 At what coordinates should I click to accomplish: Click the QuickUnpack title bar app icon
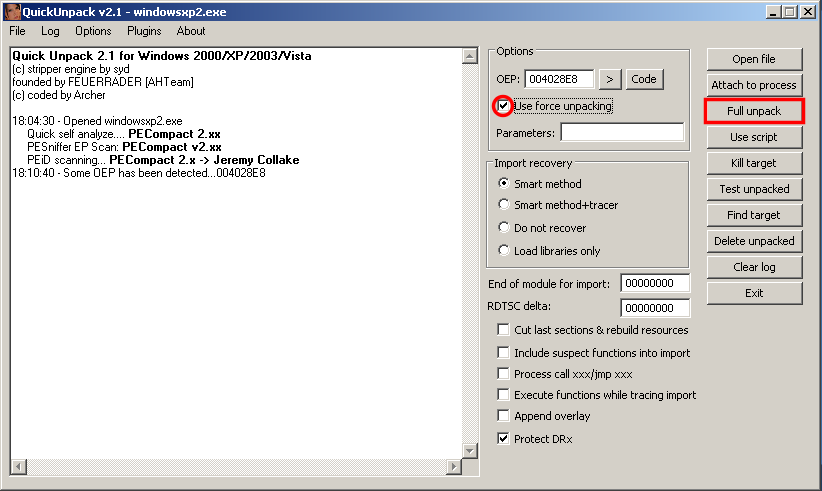click(12, 11)
